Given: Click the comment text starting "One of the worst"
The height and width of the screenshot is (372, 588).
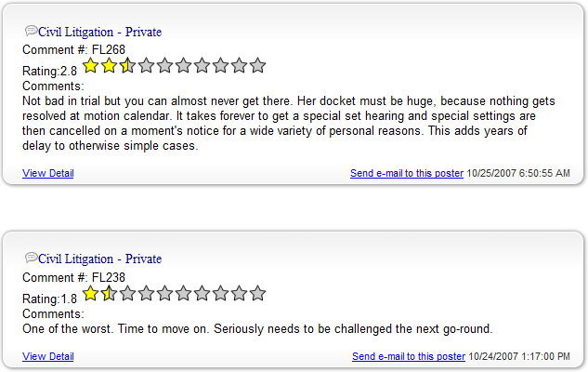Looking at the screenshot, I should (x=257, y=329).
